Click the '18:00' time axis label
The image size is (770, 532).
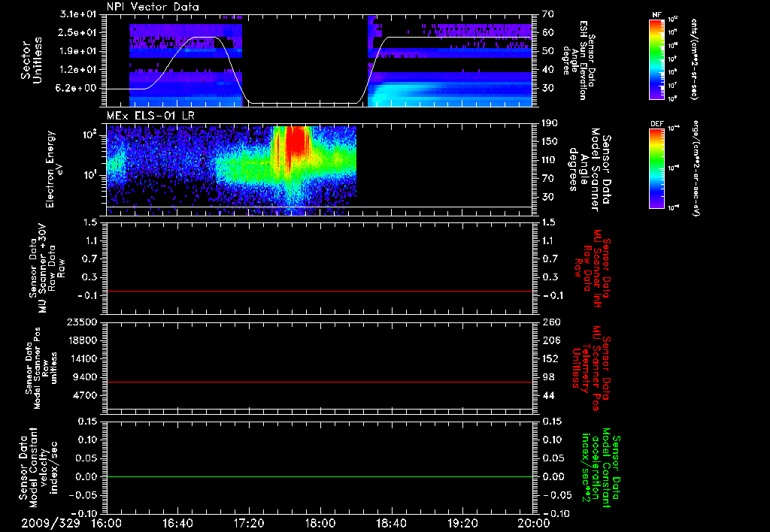point(320,523)
